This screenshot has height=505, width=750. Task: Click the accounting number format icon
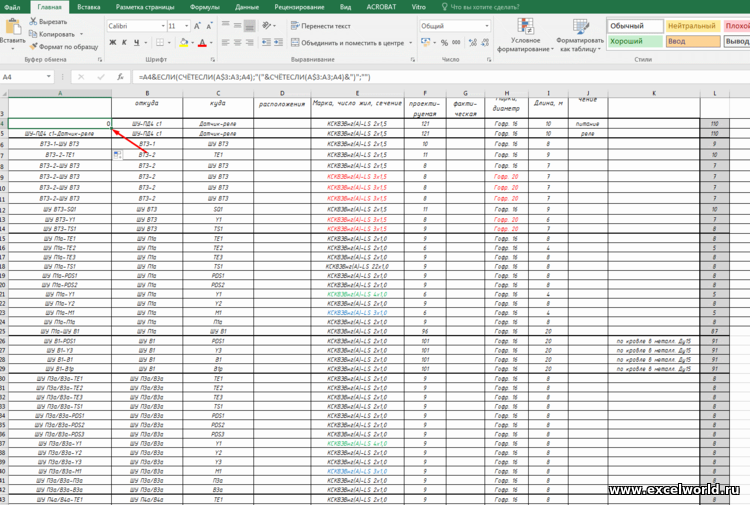[x=425, y=43]
